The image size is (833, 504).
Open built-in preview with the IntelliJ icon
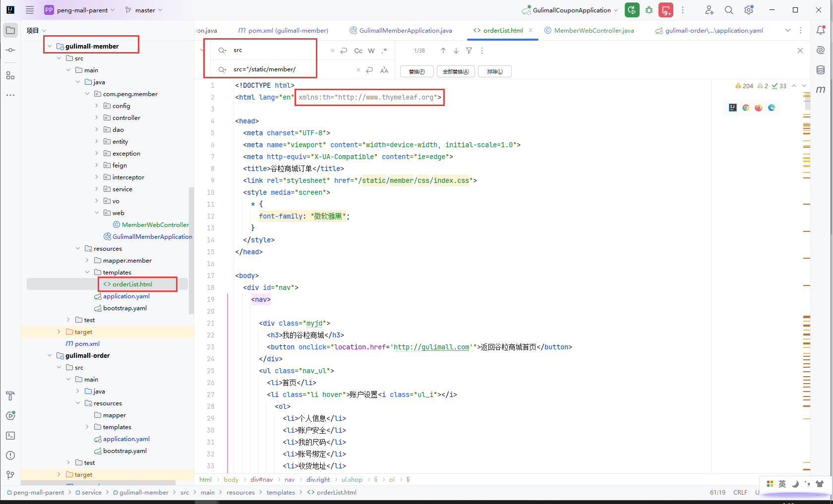pyautogui.click(x=733, y=108)
